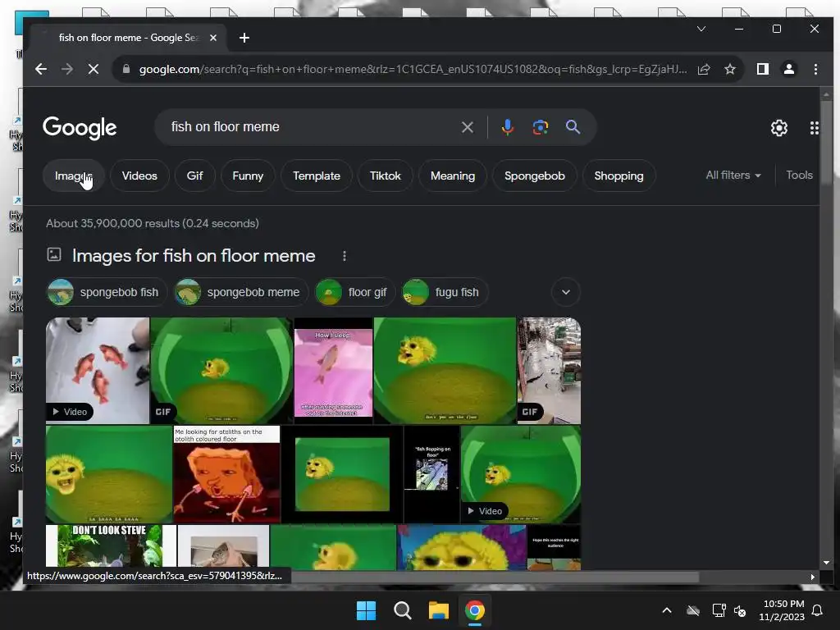
Task: Pick the spongebob meme suggestion chip
Action: pos(241,293)
